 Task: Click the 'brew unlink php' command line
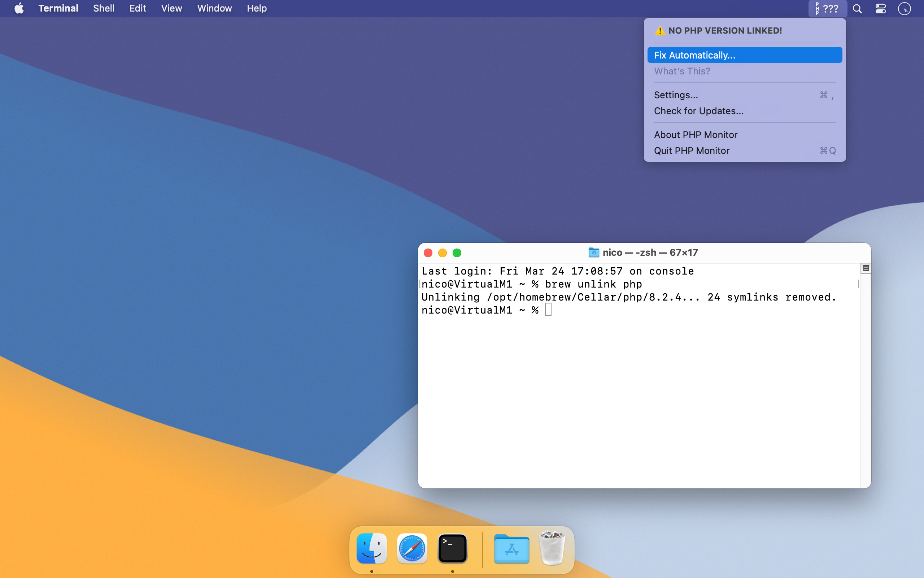[x=532, y=284]
